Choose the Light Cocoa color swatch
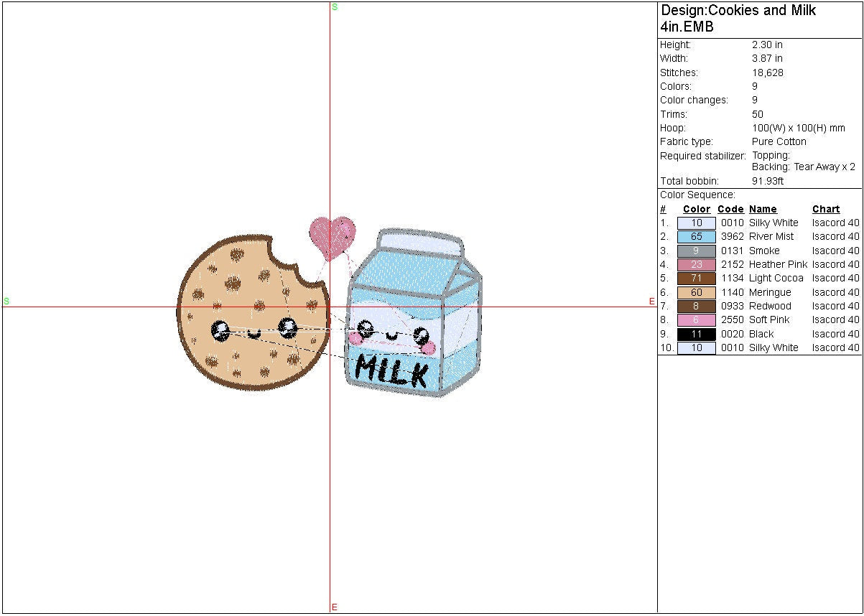The height and width of the screenshot is (616, 864). (x=696, y=278)
